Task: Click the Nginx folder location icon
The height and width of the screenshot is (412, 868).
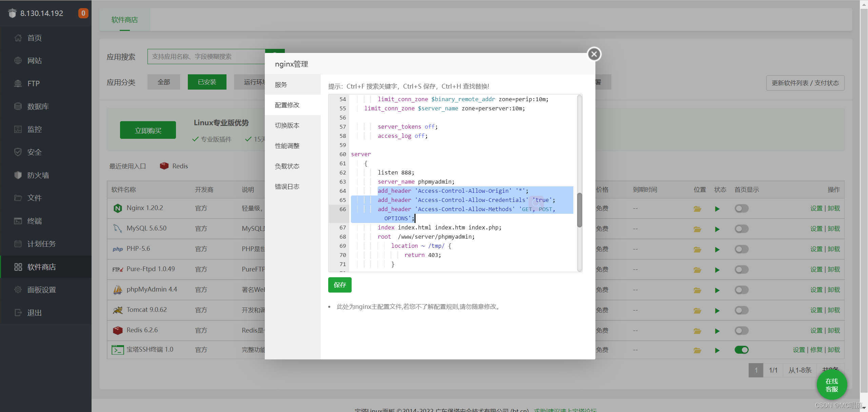Action: point(697,209)
